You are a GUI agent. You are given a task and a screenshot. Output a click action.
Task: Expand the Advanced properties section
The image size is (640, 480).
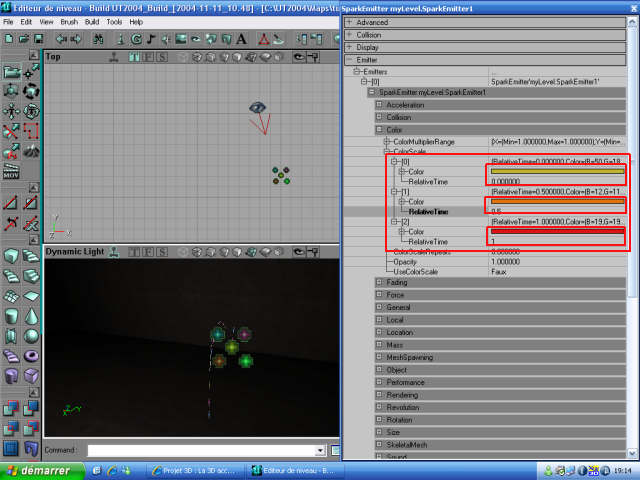pos(349,21)
